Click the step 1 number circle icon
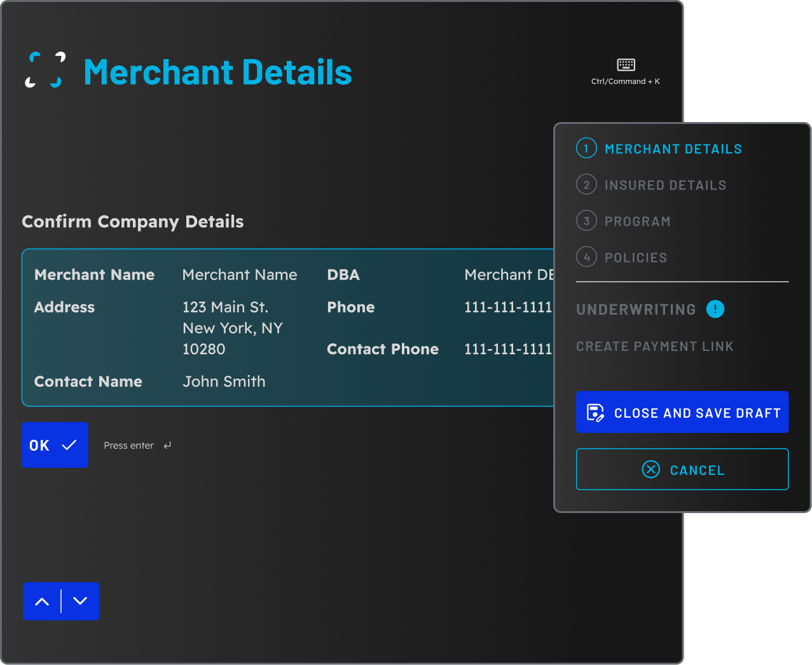This screenshot has width=812, height=665. coord(586,147)
